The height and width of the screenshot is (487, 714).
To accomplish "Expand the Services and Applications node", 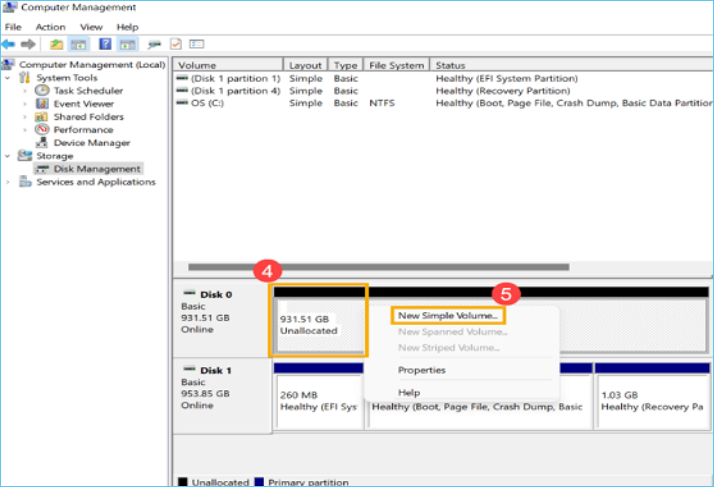I will pyautogui.click(x=10, y=182).
